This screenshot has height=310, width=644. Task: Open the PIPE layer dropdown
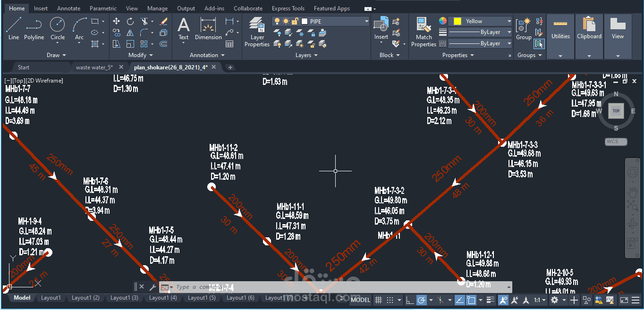click(366, 21)
